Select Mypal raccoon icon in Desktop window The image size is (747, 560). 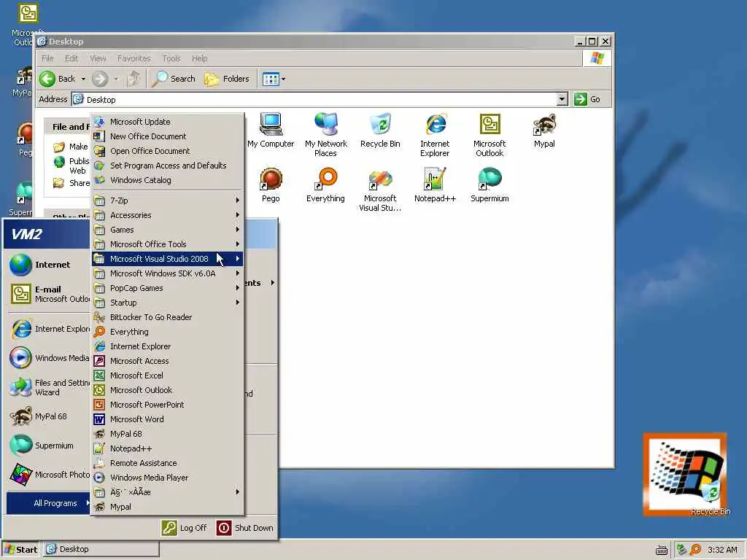544,131
